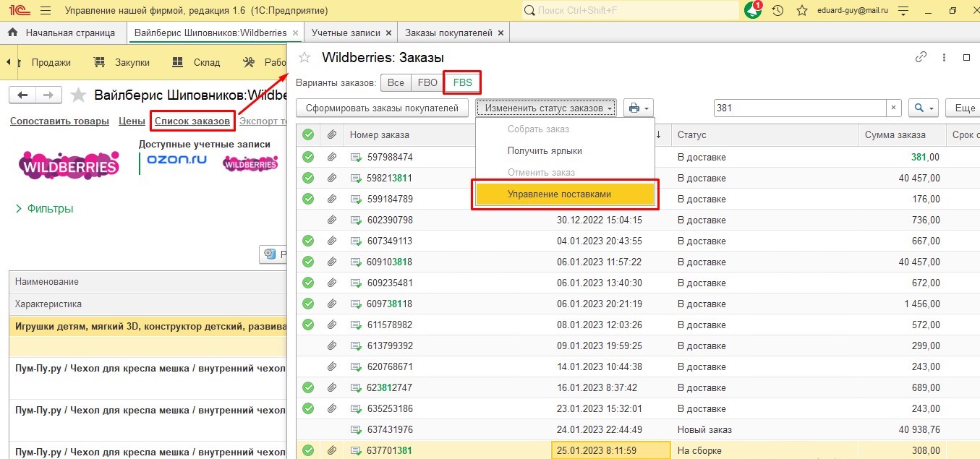980x459 pixels.
Task: Add Wildberries: Заказы form to favorites star
Action: [304, 58]
